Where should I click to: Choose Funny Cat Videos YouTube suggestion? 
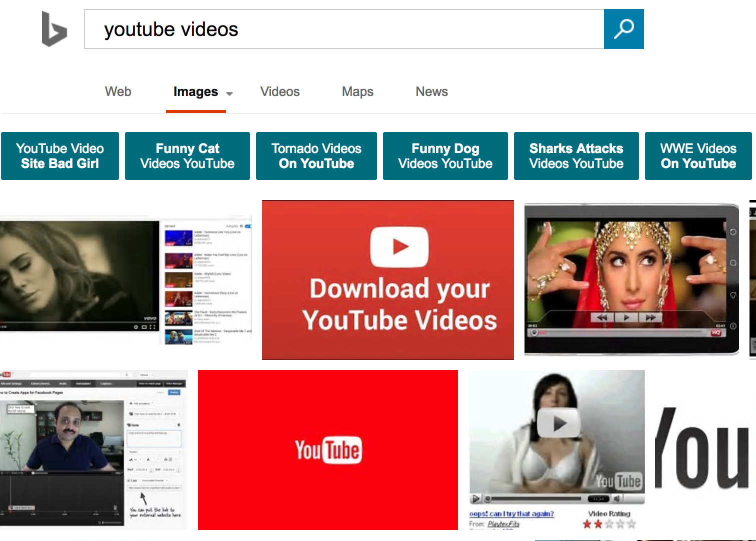(187, 156)
